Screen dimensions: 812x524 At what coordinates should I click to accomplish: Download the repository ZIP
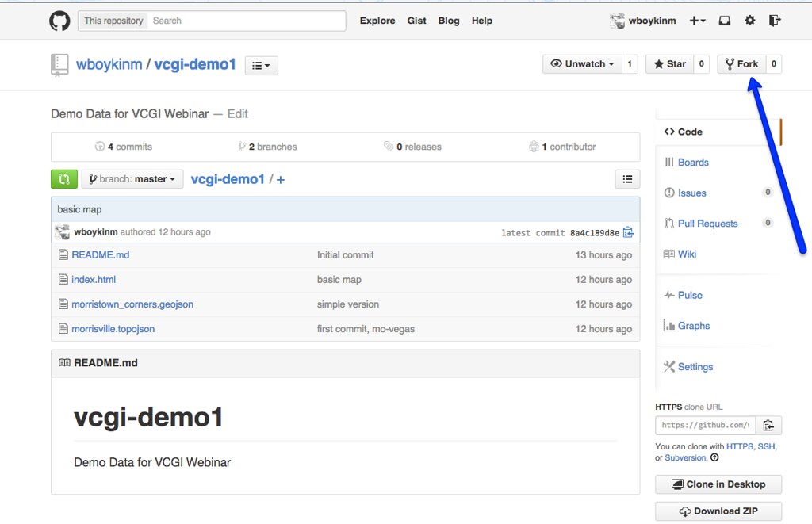[x=718, y=511]
